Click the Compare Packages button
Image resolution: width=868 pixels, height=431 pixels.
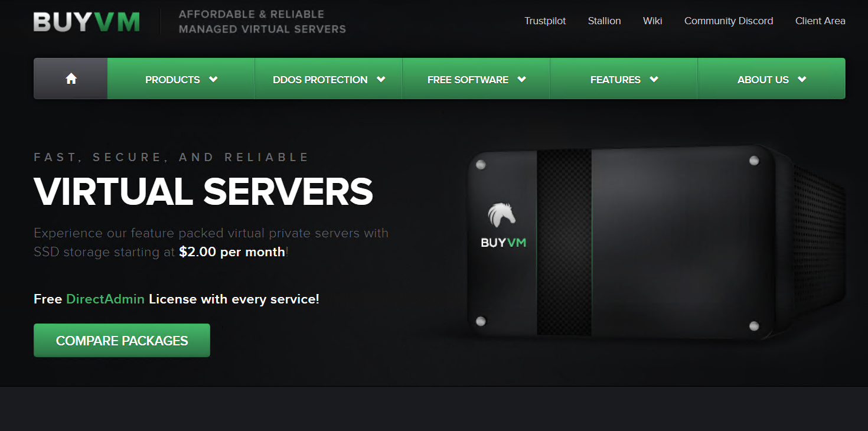pyautogui.click(x=122, y=340)
